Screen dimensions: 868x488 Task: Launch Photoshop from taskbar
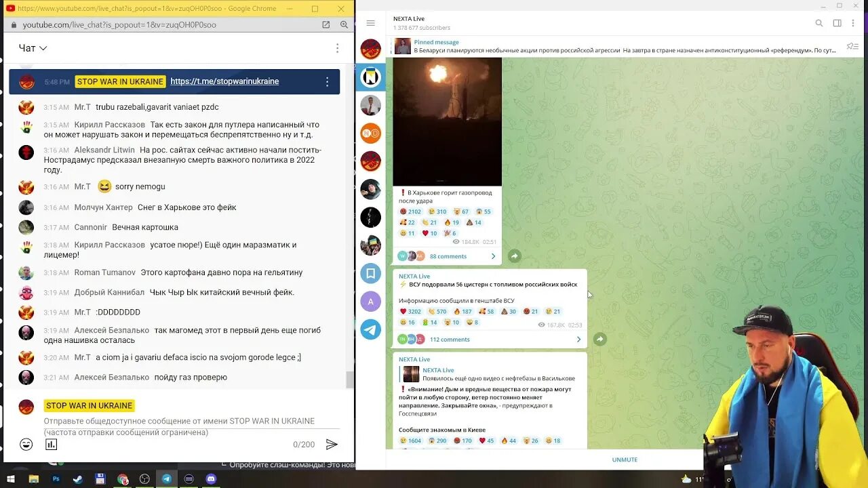[56, 479]
